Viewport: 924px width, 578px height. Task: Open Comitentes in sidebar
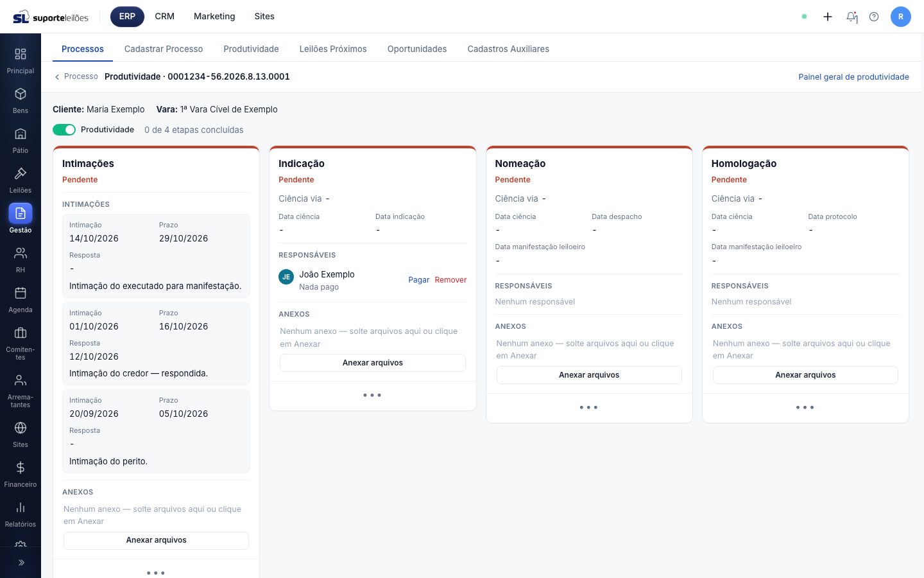tap(21, 343)
